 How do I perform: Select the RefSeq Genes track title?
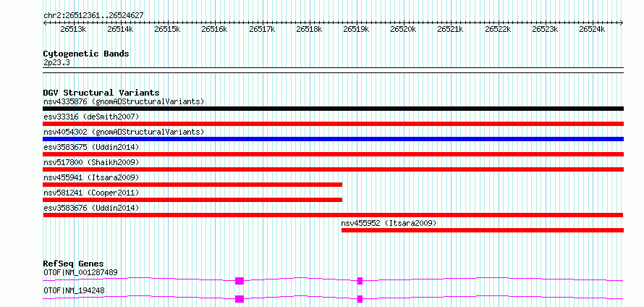pyautogui.click(x=74, y=264)
